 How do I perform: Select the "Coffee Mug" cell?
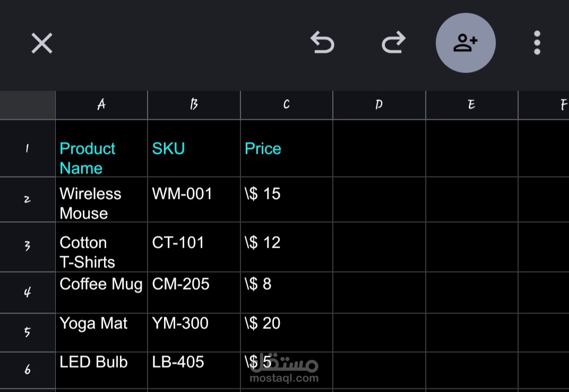tap(101, 292)
